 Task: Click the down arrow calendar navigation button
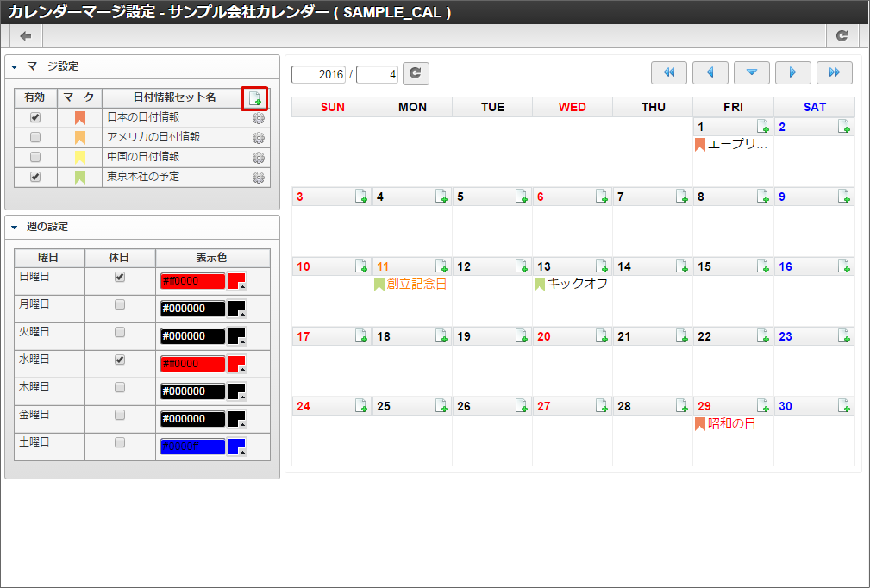tap(752, 73)
